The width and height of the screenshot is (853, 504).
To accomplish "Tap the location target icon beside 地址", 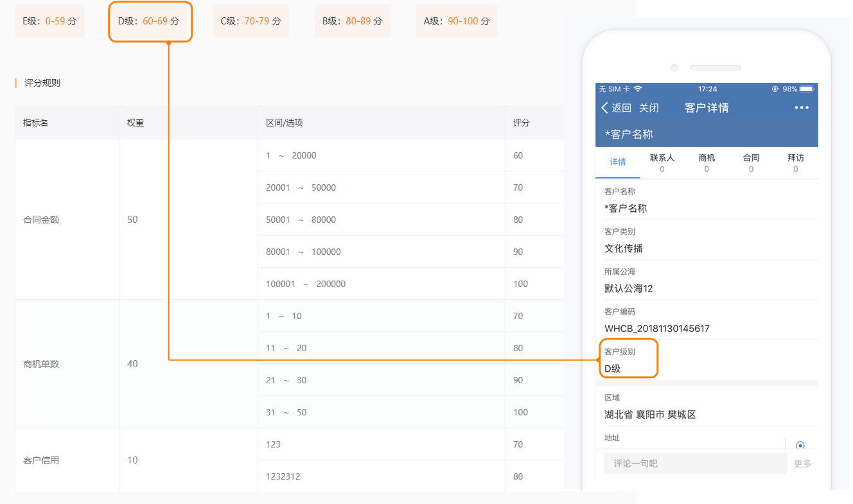I will pos(800,445).
